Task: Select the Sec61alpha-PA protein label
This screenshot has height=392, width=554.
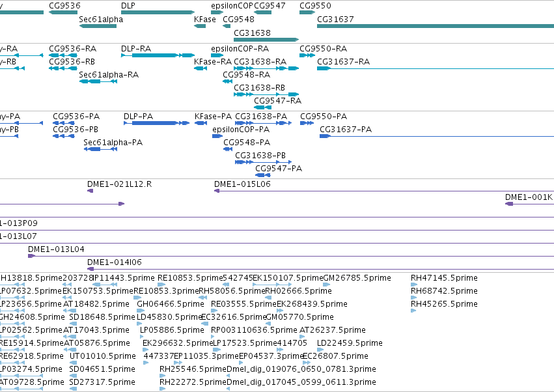Action: [x=113, y=143]
